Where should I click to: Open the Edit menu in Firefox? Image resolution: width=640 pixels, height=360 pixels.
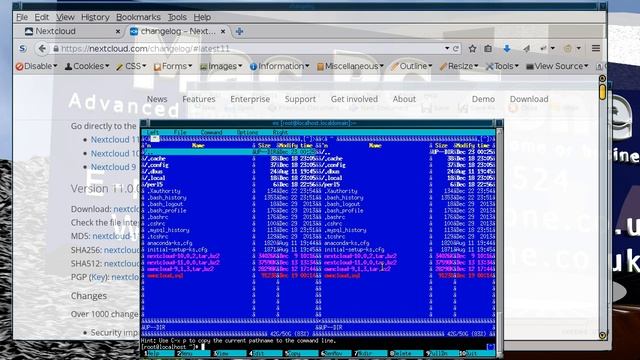(42, 17)
